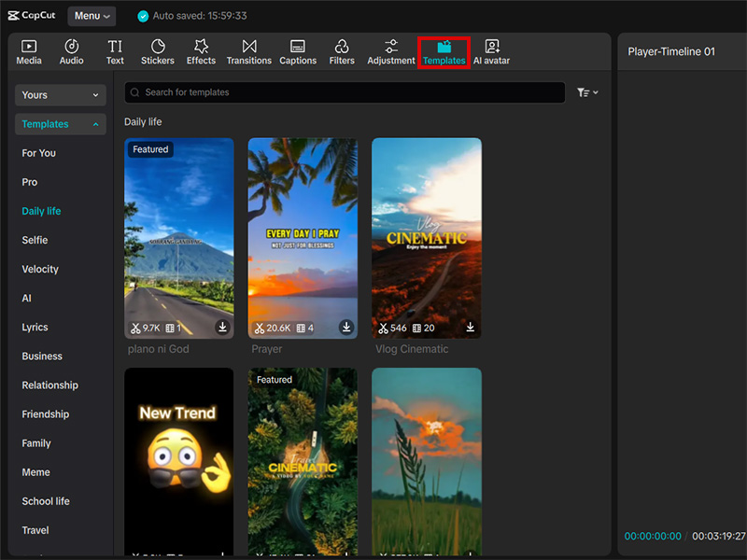Viewport: 747px width, 560px height.
Task: Select the Travel category
Action: tap(35, 531)
